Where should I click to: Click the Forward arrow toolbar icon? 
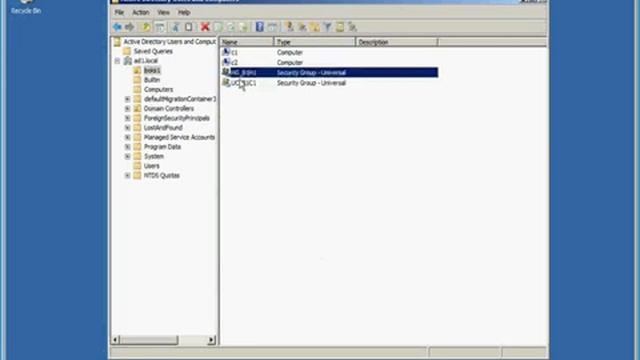coord(130,27)
